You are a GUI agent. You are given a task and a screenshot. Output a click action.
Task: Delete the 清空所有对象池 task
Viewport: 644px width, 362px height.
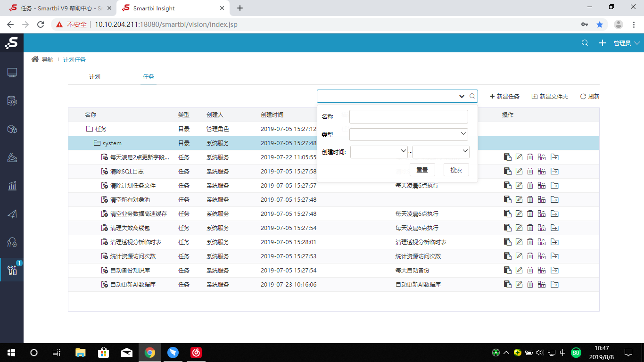coord(530,199)
